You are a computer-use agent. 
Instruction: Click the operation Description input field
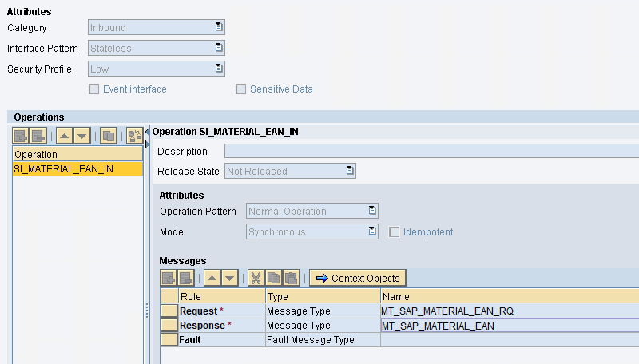click(431, 151)
